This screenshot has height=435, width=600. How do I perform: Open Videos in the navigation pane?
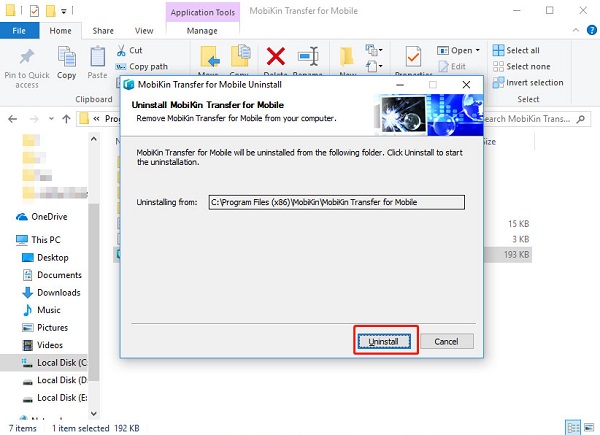pyautogui.click(x=42, y=345)
